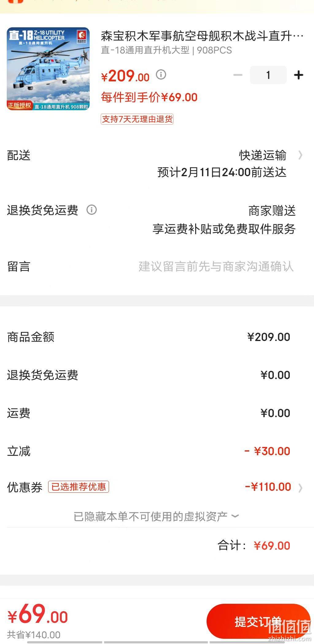Open the 优惠券 row
314x644 pixels.
pos(157,487)
